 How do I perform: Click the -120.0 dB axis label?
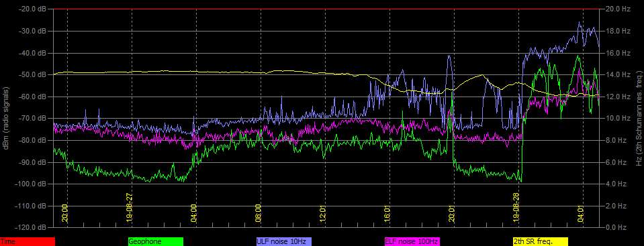pyautogui.click(x=31, y=227)
